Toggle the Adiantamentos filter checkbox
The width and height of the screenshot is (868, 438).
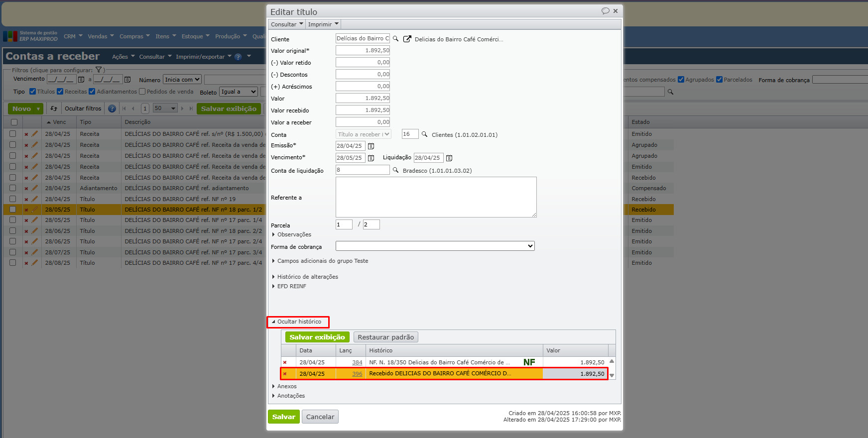(92, 92)
